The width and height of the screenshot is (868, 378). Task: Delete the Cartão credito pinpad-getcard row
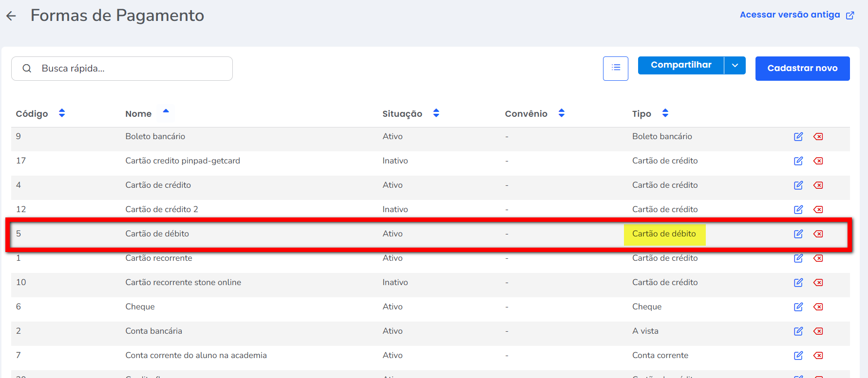point(818,161)
